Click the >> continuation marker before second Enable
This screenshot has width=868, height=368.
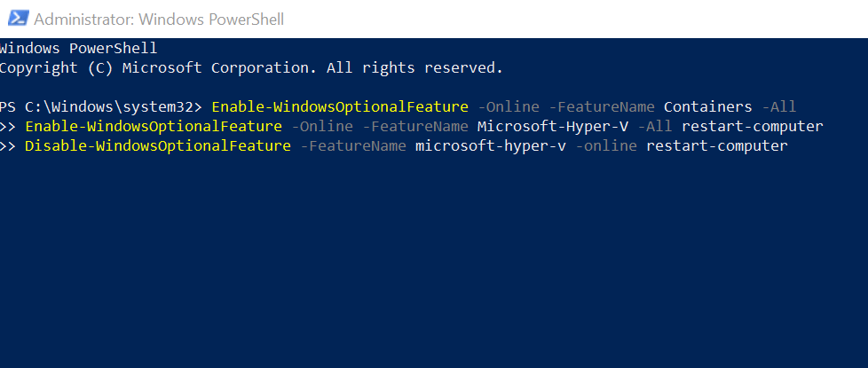click(x=8, y=127)
